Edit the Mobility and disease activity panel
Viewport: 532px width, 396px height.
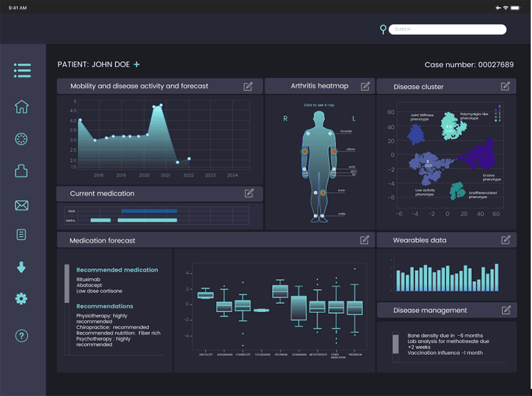[248, 86]
